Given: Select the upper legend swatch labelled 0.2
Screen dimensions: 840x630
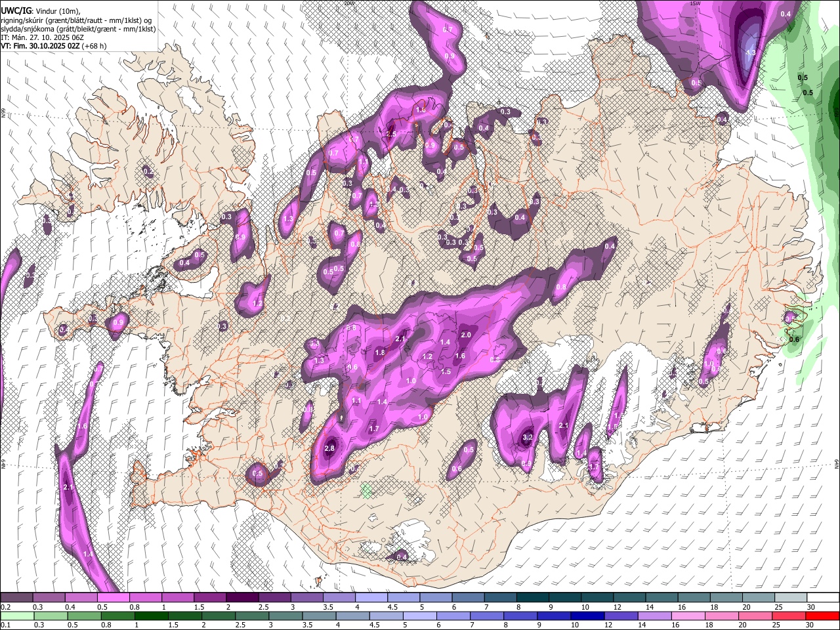Looking at the screenshot, I should tap(16, 598).
